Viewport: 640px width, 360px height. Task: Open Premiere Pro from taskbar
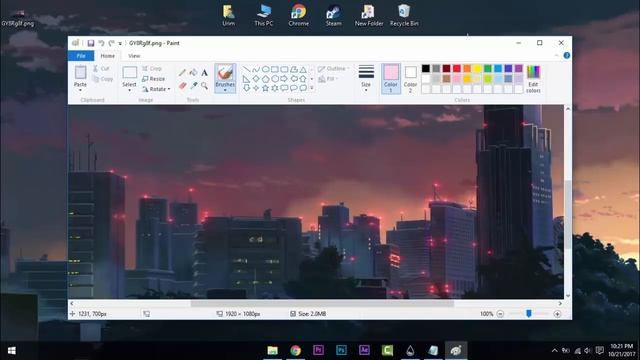point(318,350)
